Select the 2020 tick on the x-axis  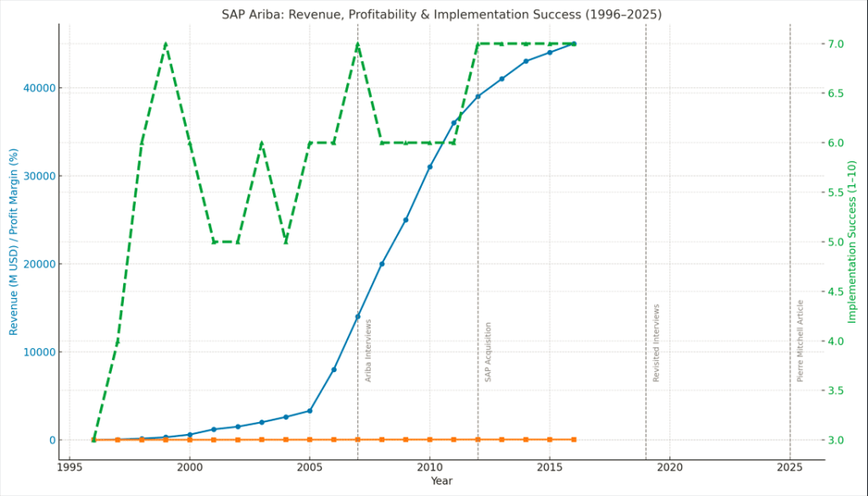coord(669,467)
